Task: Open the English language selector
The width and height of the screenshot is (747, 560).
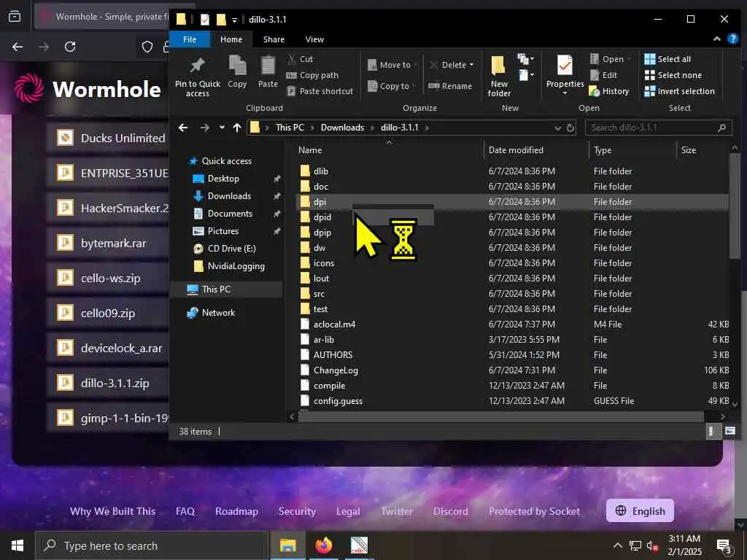Action: pyautogui.click(x=640, y=511)
